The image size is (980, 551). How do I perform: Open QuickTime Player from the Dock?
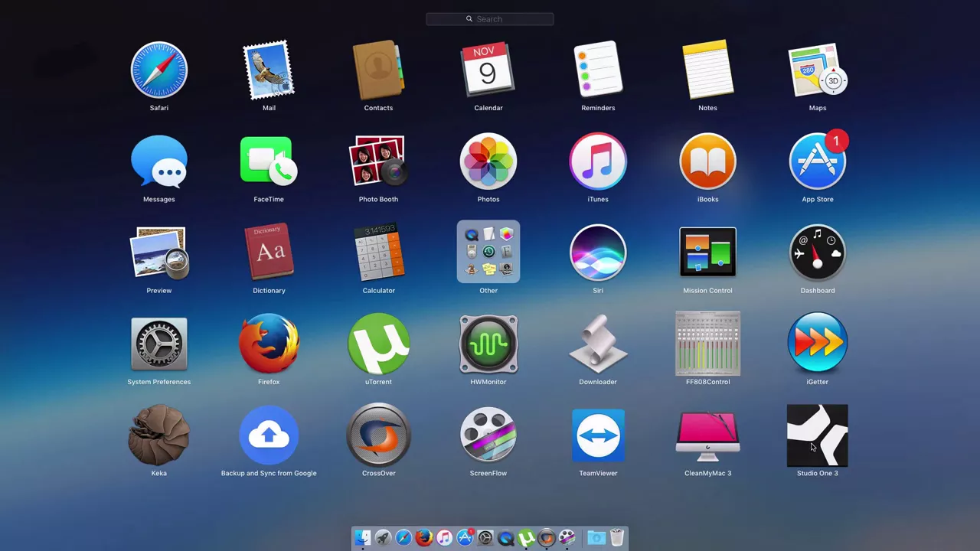point(505,538)
